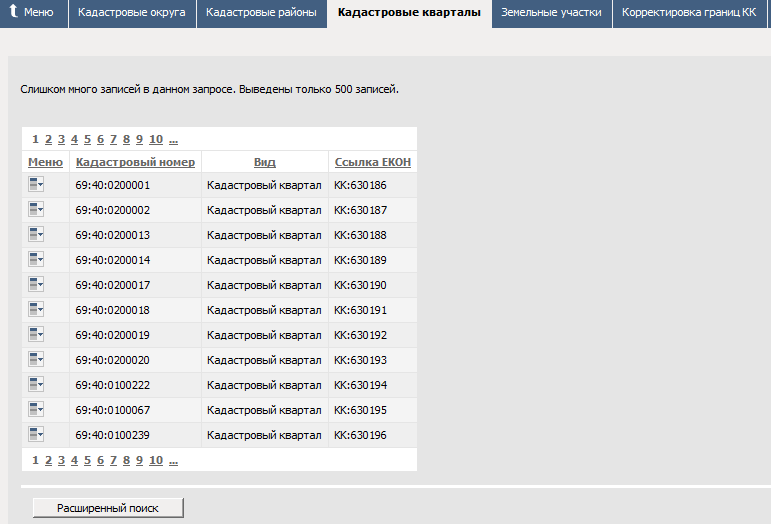771x524 pixels.
Task: Go to page 8 in top pager
Action: [x=126, y=139]
